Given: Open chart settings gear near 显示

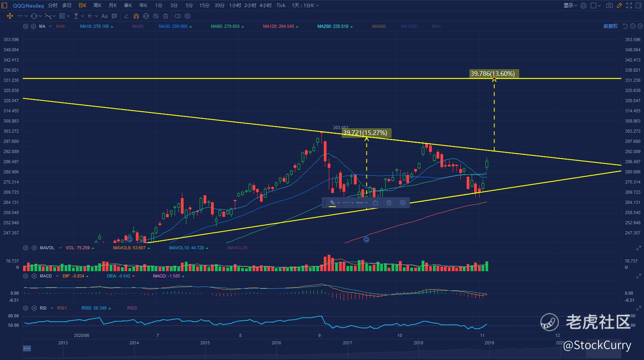Looking at the screenshot, I should 583,5.
